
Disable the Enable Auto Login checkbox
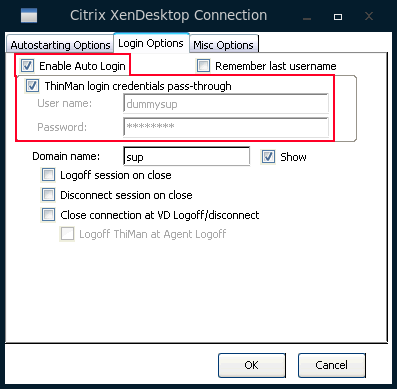(x=27, y=66)
